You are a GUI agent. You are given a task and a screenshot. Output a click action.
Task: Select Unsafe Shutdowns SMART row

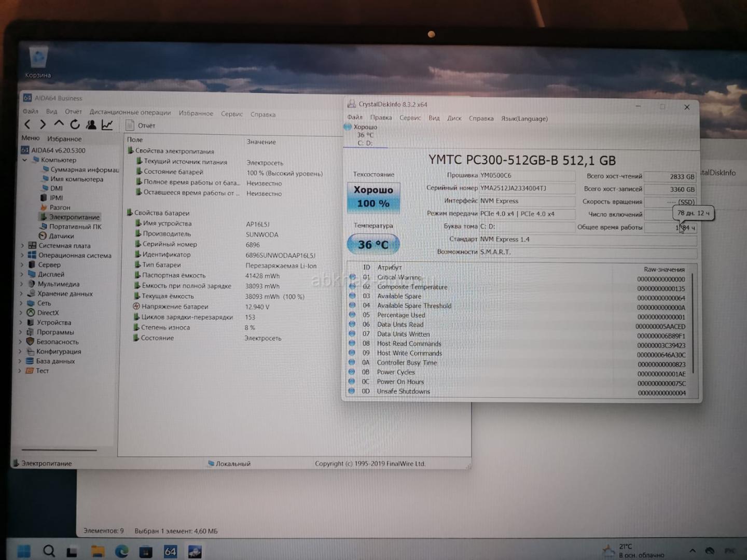pyautogui.click(x=519, y=391)
